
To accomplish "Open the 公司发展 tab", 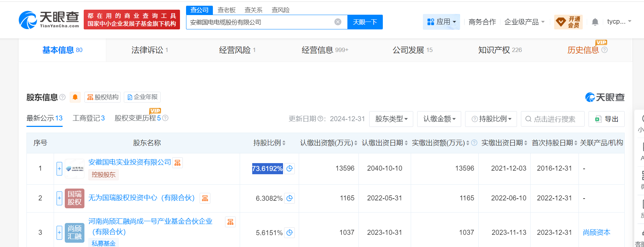I will 413,50.
